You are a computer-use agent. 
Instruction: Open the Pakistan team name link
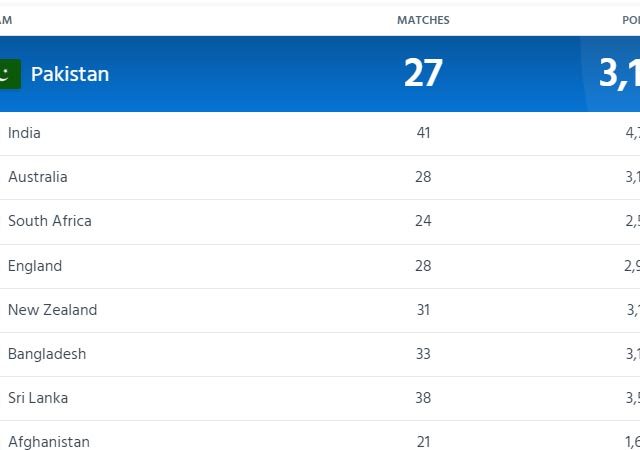click(x=70, y=74)
